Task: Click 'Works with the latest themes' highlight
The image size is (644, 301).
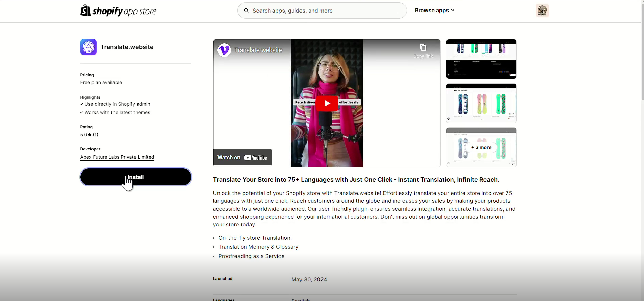Action: (117, 113)
